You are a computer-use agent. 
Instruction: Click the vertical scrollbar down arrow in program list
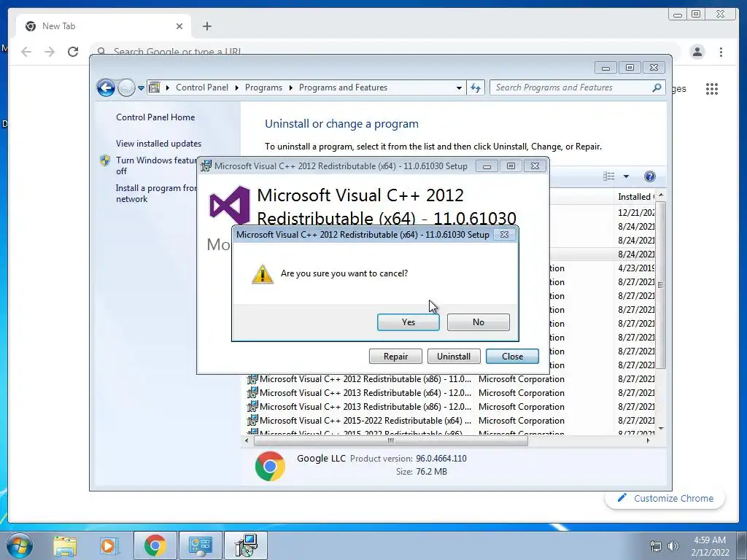coord(661,429)
